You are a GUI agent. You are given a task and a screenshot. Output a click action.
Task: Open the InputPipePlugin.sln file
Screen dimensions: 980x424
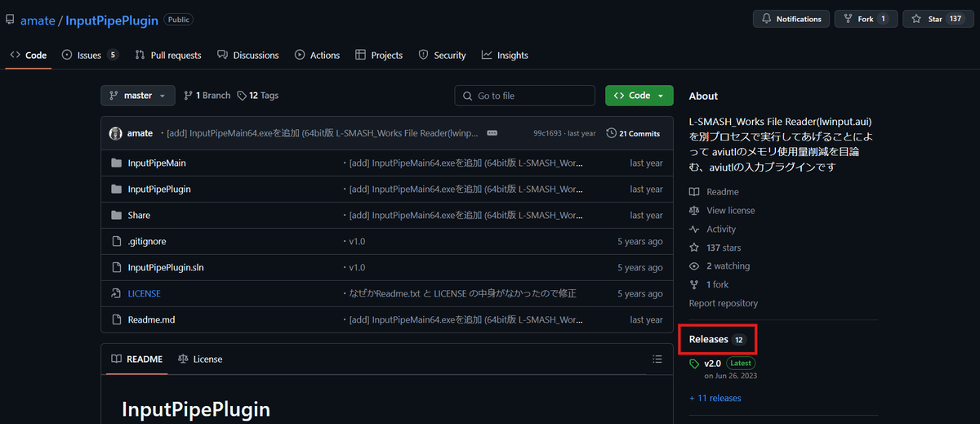166,268
